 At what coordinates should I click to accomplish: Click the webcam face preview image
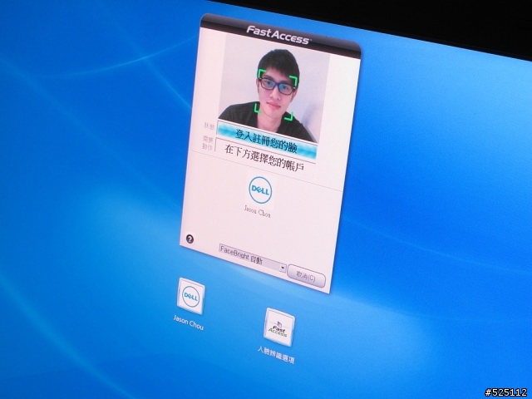pyautogui.click(x=274, y=87)
